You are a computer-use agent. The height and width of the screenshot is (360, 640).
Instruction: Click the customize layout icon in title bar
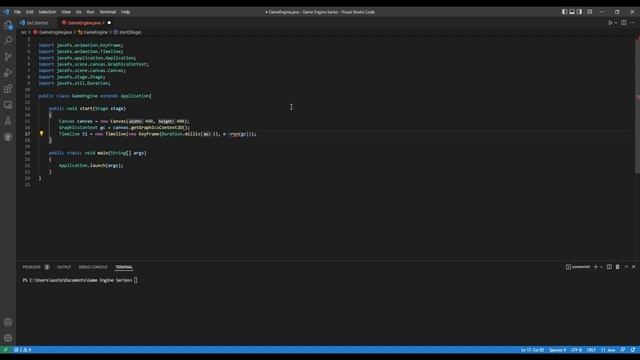coord(589,12)
